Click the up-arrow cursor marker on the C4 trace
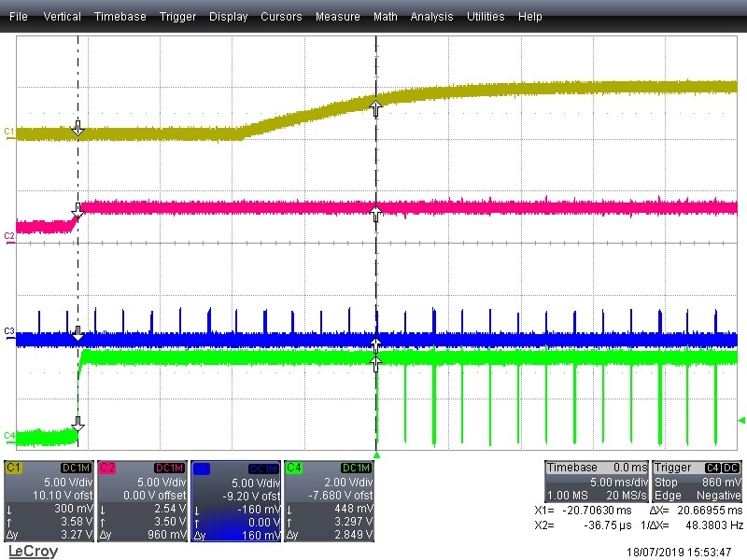 click(x=376, y=363)
